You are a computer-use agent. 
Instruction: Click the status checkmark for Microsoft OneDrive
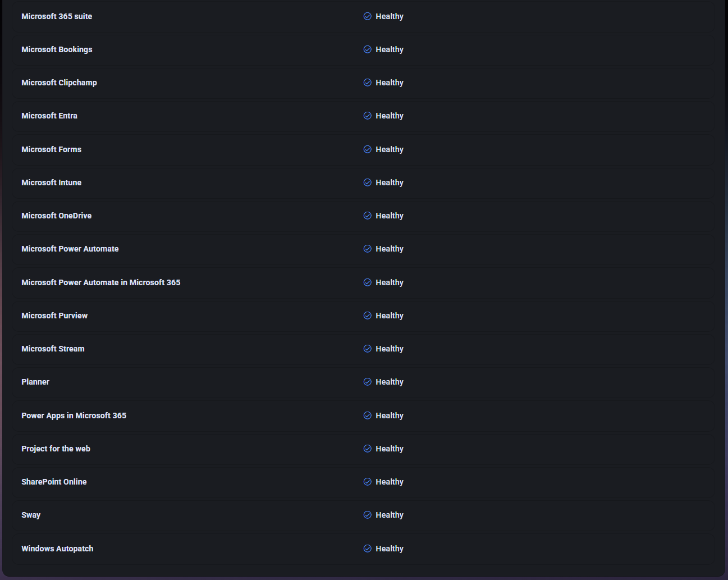pos(367,216)
